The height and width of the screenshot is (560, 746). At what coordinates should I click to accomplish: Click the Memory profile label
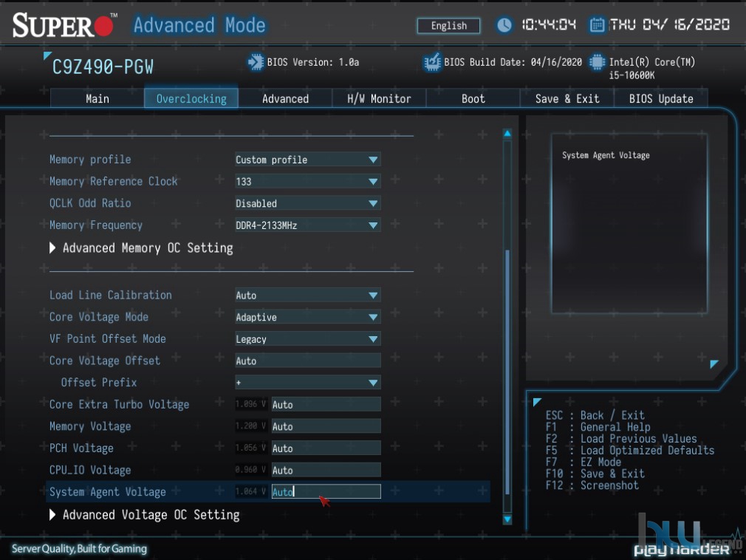click(x=90, y=160)
